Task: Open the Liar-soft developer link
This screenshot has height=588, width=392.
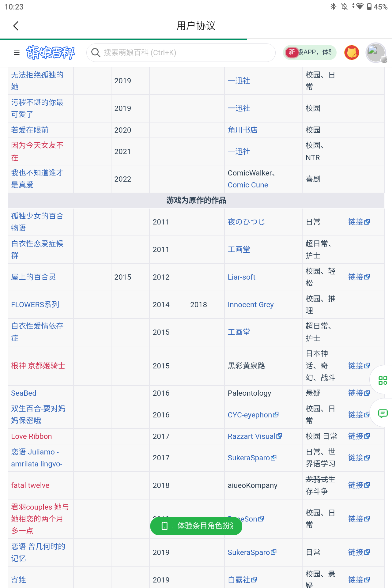Action: click(x=241, y=277)
